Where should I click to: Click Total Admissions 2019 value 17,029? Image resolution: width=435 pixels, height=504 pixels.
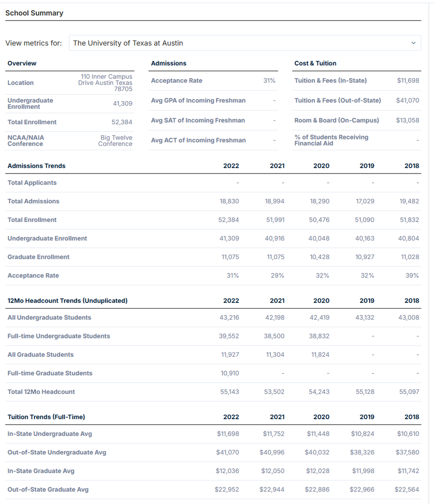[365, 201]
